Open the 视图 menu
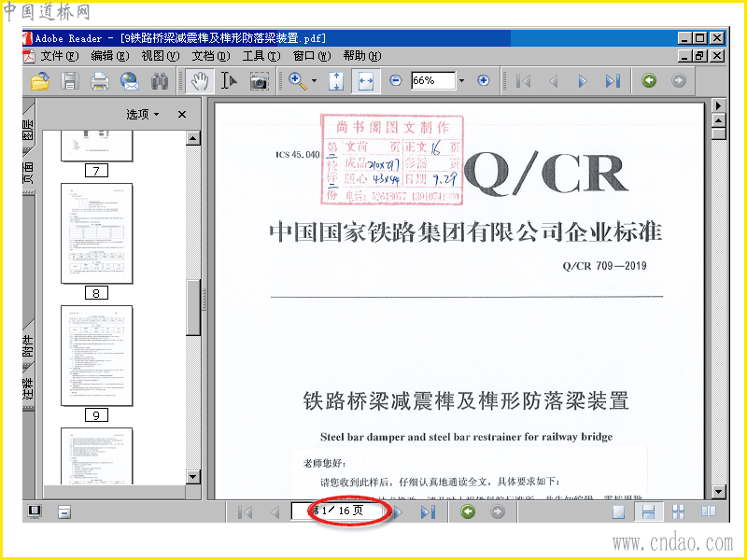747x560 pixels. point(160,56)
